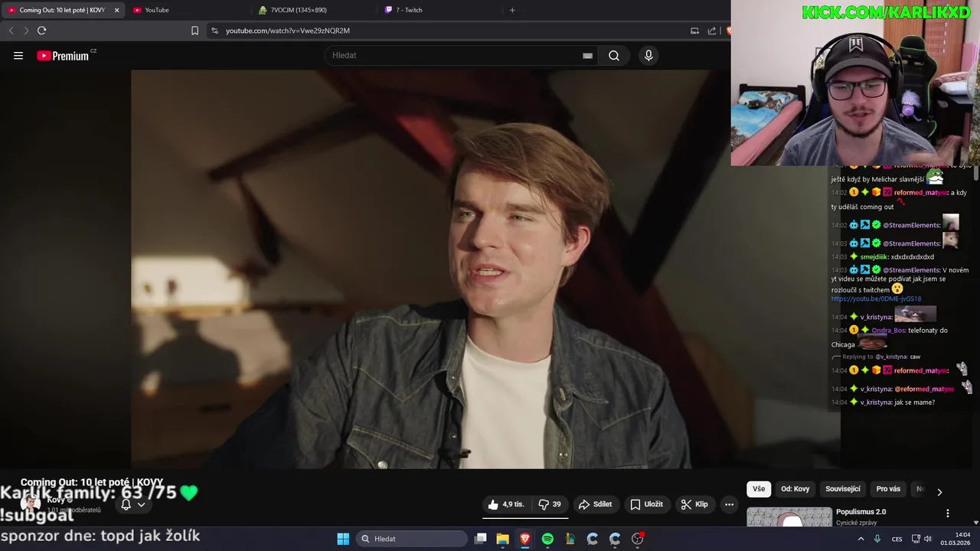The width and height of the screenshot is (980, 551).
Task: Create a clip with Klip button
Action: point(694,504)
